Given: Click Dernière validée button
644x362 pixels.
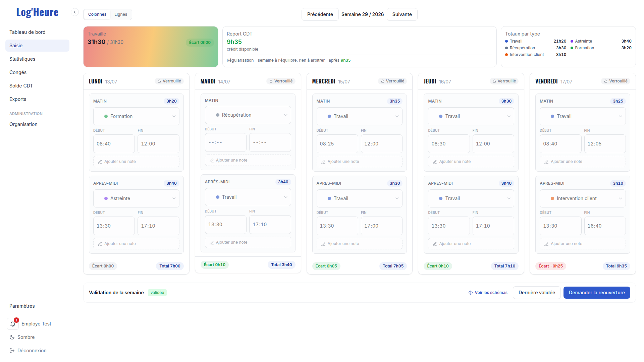Looking at the screenshot, I should 537,293.
